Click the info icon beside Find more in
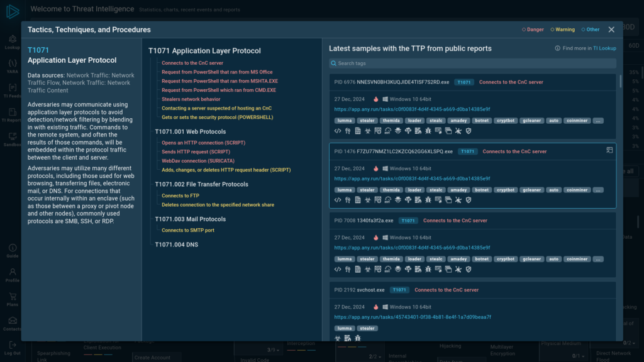 click(558, 48)
